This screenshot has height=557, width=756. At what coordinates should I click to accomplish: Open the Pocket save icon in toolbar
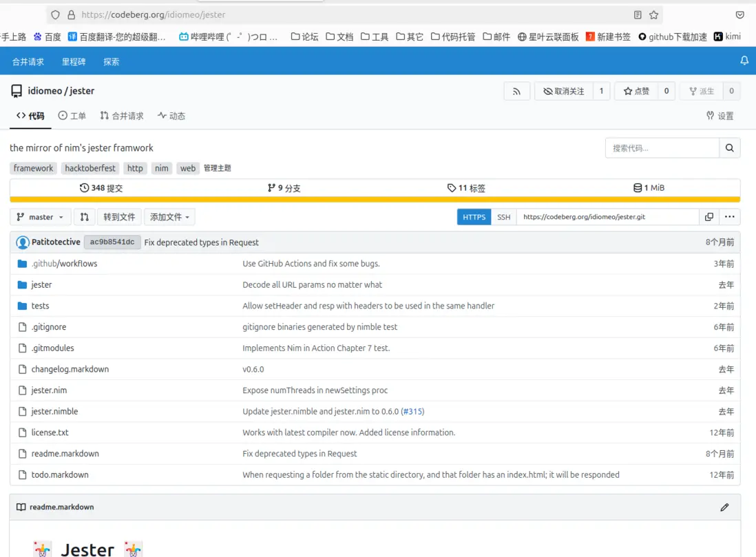[740, 15]
